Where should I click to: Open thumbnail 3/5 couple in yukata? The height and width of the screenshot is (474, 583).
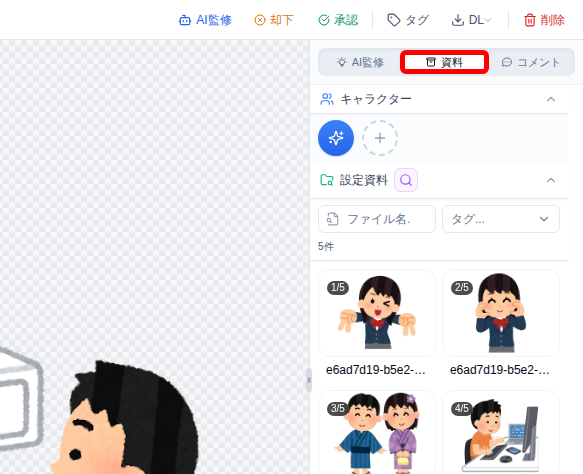(x=377, y=432)
